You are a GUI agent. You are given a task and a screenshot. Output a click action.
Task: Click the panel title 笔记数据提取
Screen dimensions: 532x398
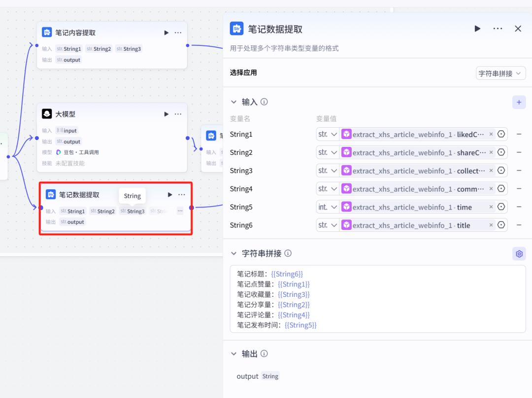coord(275,29)
